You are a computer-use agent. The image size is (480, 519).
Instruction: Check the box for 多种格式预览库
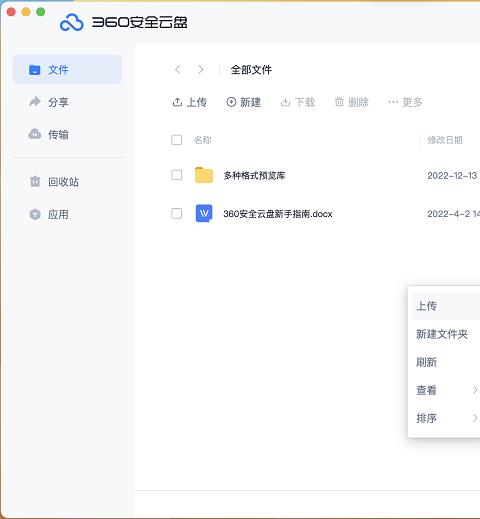click(x=177, y=175)
